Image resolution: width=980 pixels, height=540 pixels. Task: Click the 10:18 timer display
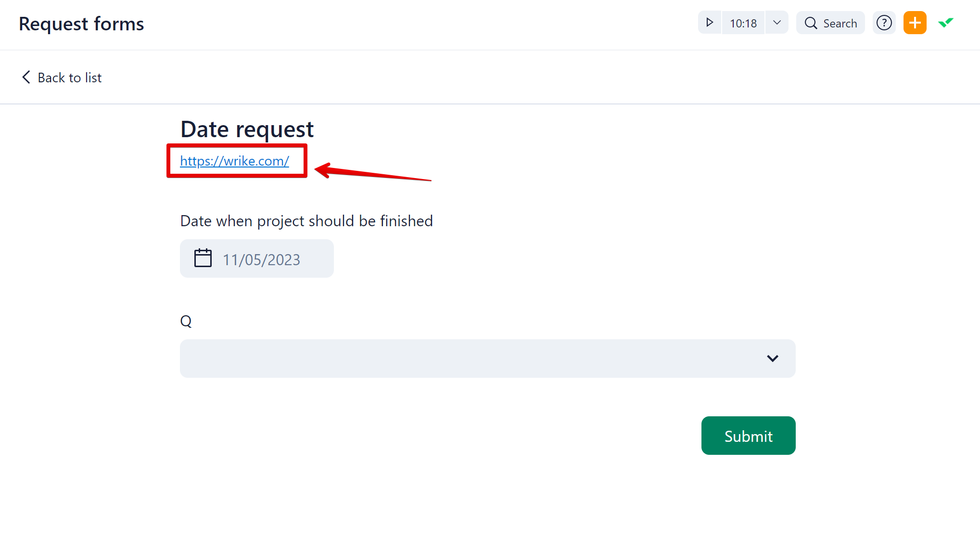tap(743, 23)
